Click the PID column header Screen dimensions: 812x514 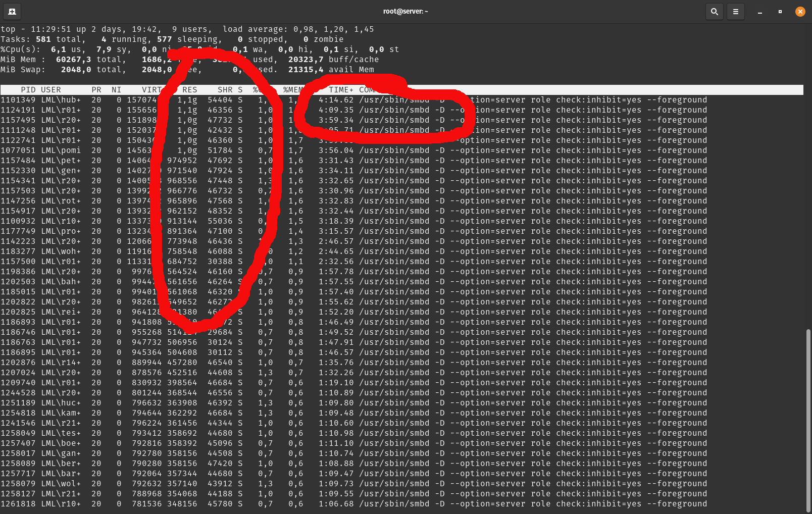28,90
